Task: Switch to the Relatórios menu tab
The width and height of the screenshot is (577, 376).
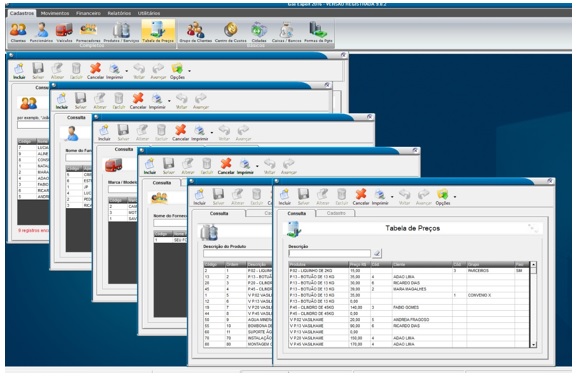Action: (x=119, y=13)
